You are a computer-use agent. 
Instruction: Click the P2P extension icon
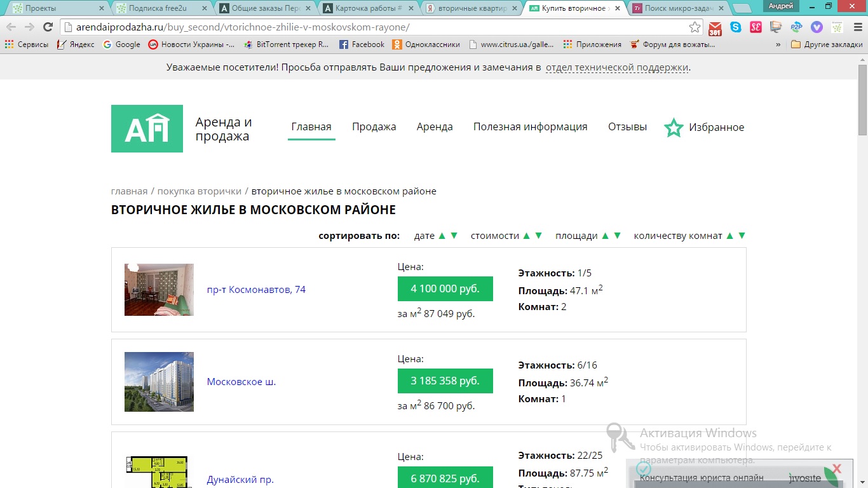(796, 27)
